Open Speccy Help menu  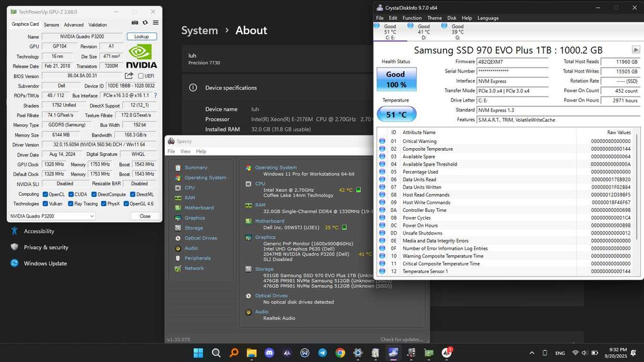201,151
